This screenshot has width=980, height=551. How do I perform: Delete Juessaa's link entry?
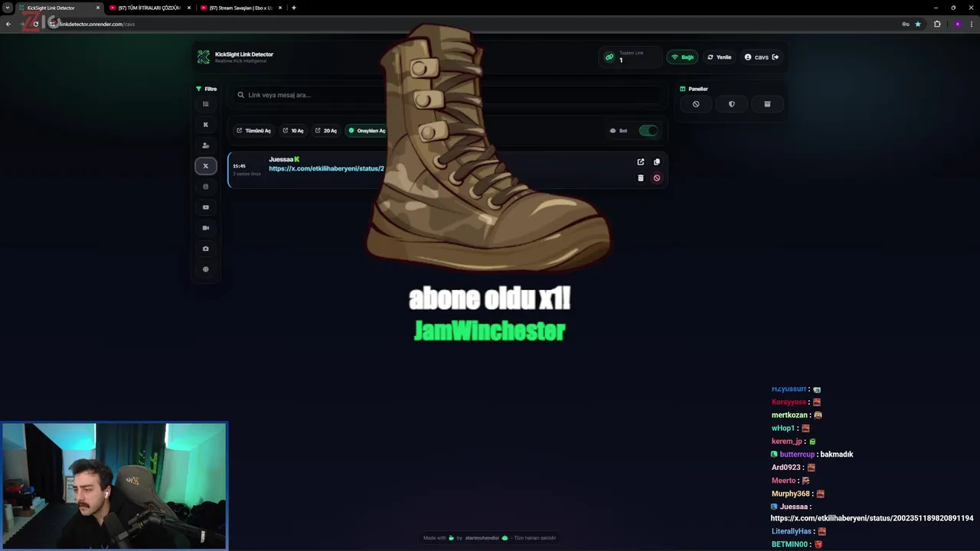[x=641, y=178]
